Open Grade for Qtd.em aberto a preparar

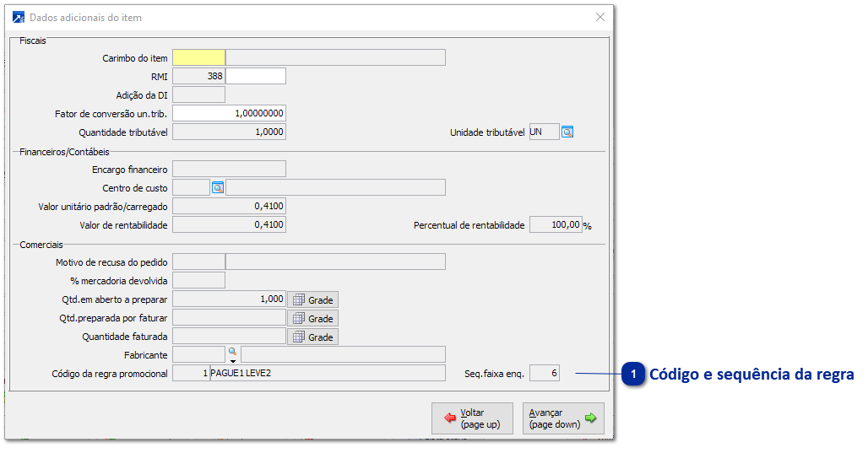[312, 299]
